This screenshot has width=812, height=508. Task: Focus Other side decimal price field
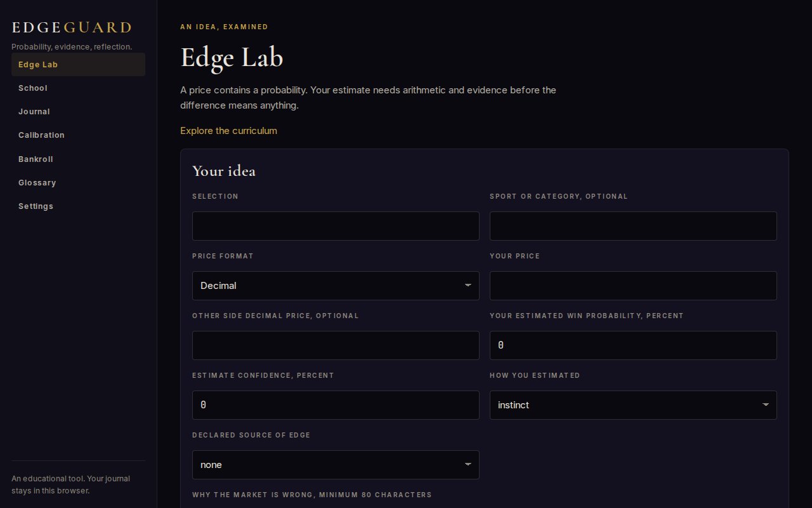point(336,345)
